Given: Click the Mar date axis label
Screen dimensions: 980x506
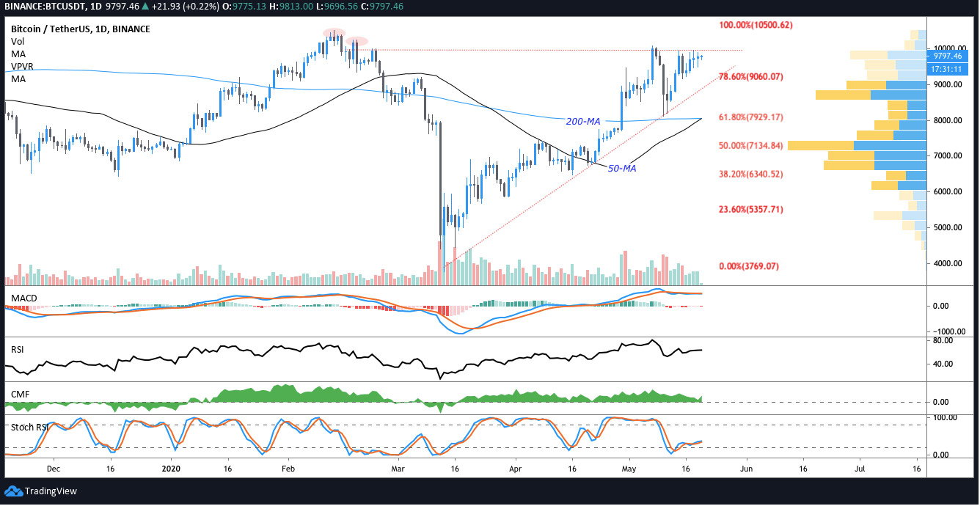Looking at the screenshot, I should coord(398,468).
